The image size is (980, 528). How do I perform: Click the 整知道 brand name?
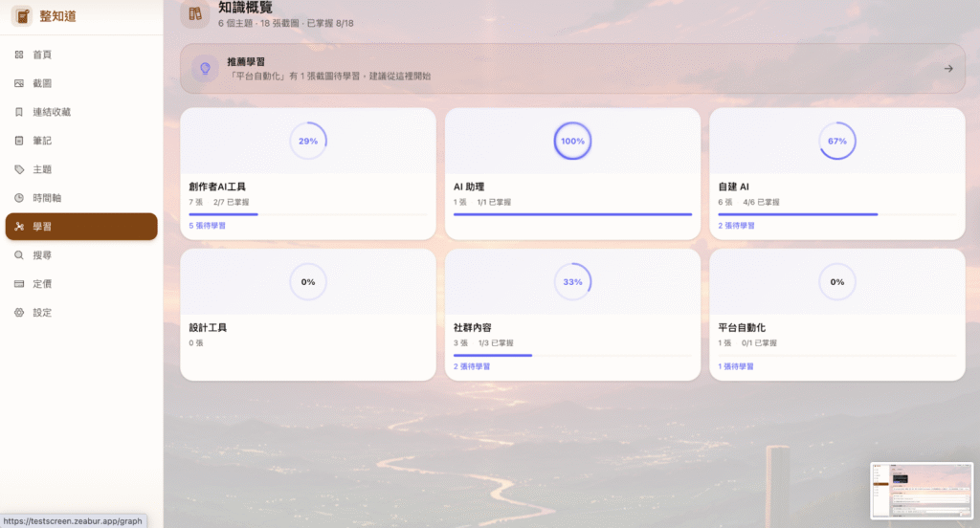pyautogui.click(x=57, y=16)
